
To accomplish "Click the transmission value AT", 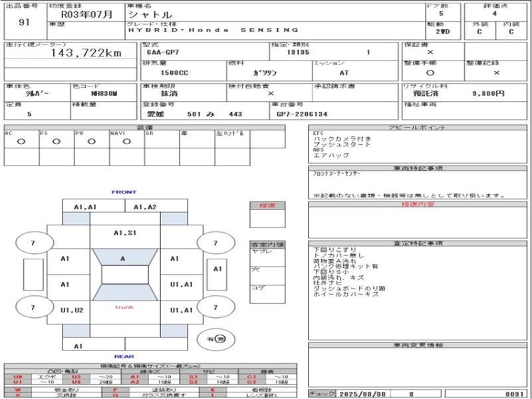I will (x=344, y=73).
